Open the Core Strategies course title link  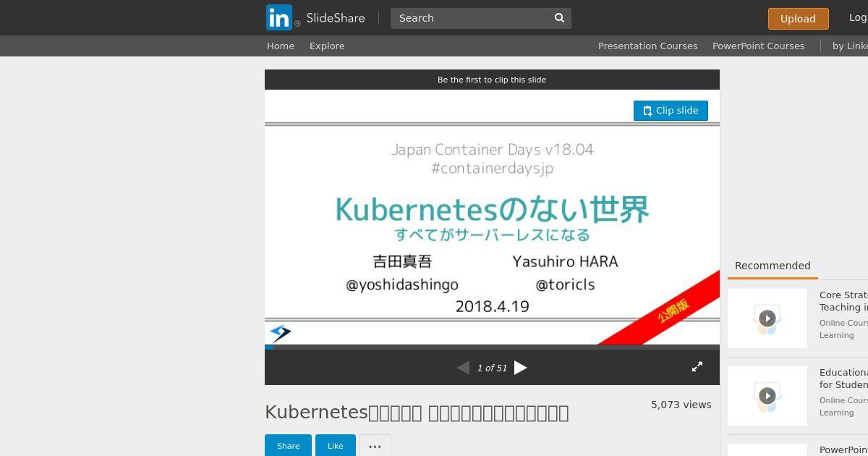(x=843, y=301)
